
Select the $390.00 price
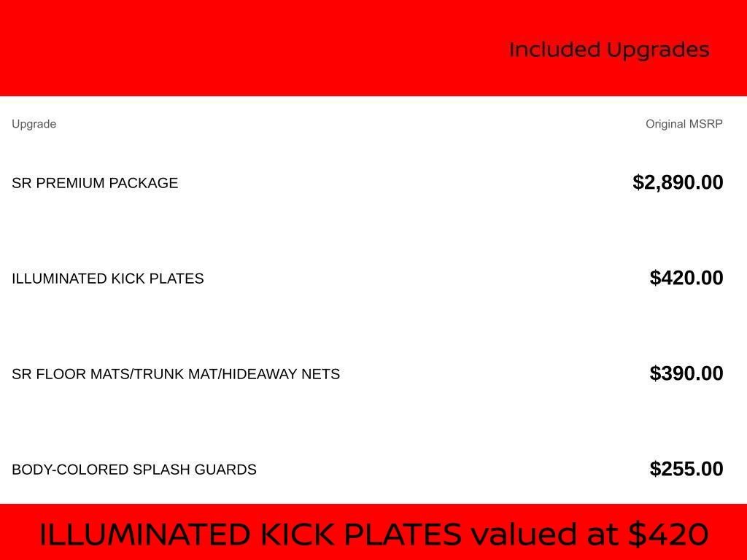click(x=686, y=373)
